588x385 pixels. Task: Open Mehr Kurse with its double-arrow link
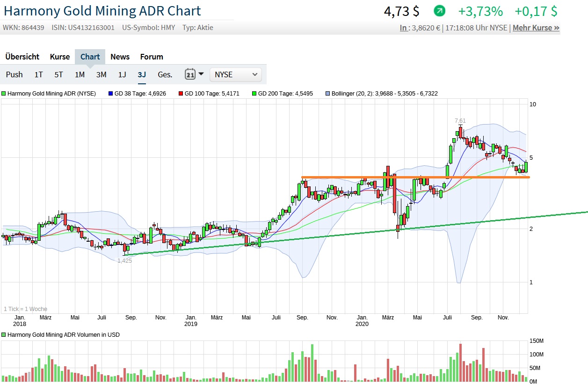tap(536, 27)
